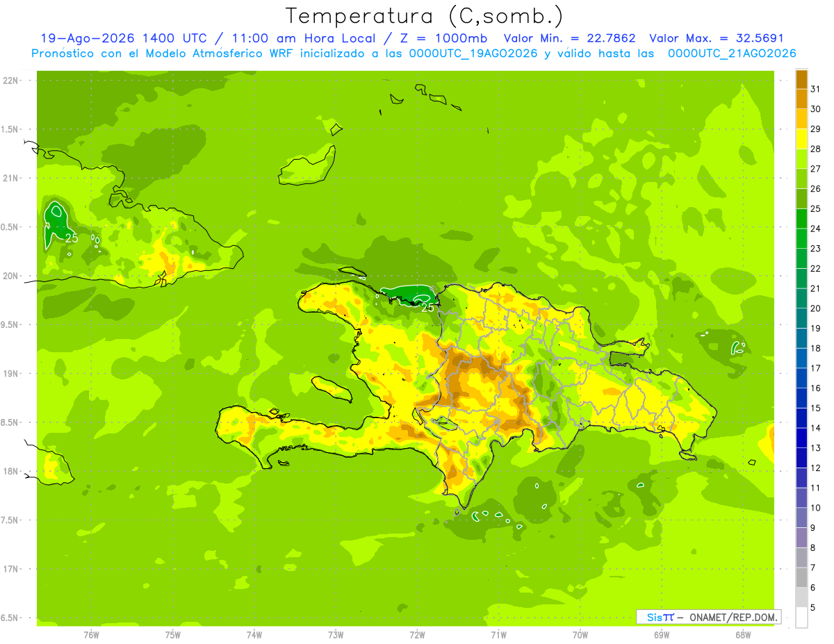The height and width of the screenshot is (644, 834).
Task: Click the '6.5N' latitude axis label
Action: coord(10,618)
